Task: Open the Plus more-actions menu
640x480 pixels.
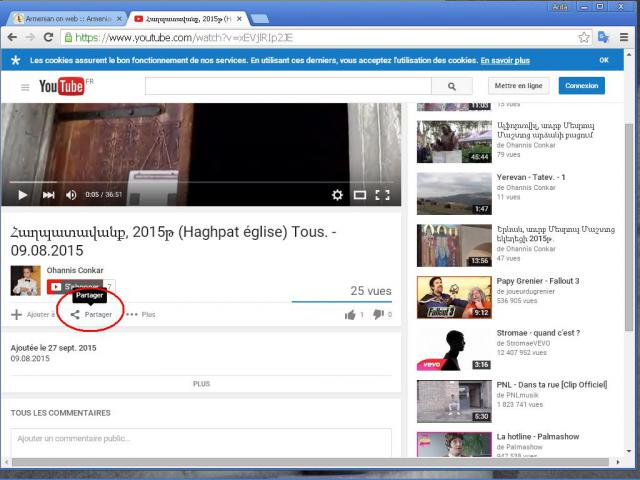Action: (141, 314)
